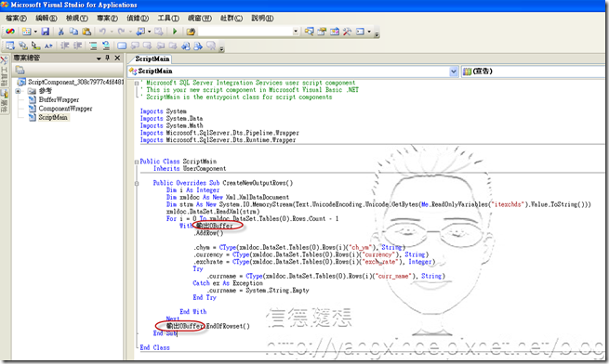Screen dimensions: 609x364
Task: Cut selection using the scissors icon
Action: [61, 32]
